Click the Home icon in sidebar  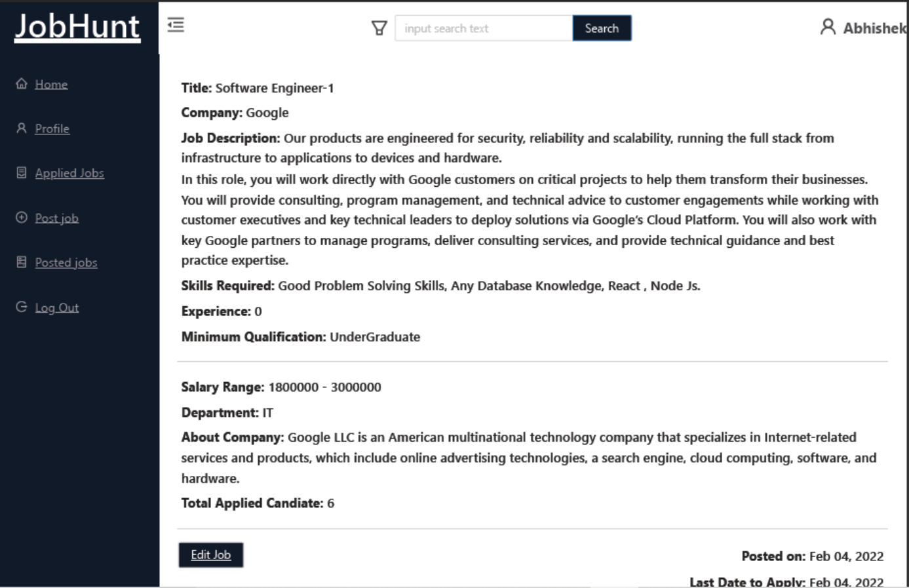pyautogui.click(x=22, y=83)
